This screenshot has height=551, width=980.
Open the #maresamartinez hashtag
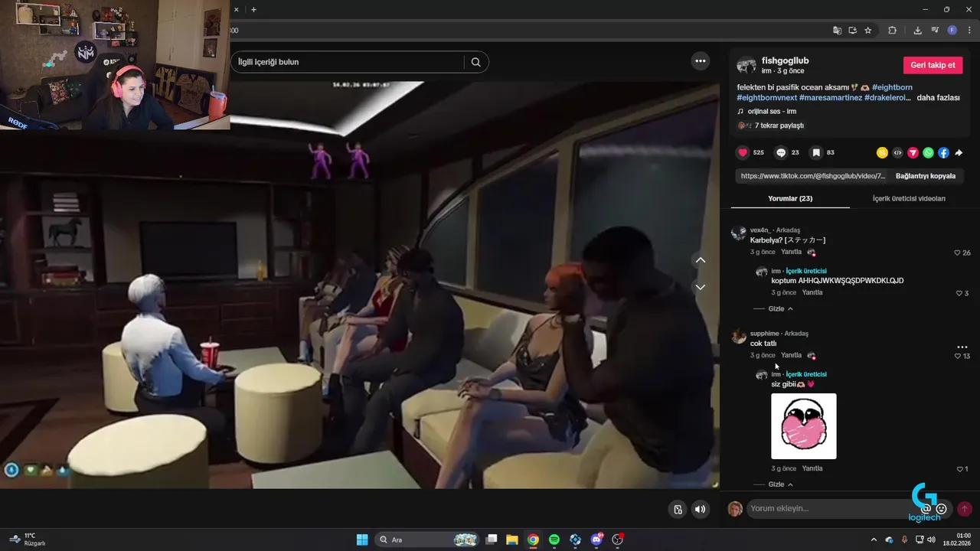[x=830, y=98]
